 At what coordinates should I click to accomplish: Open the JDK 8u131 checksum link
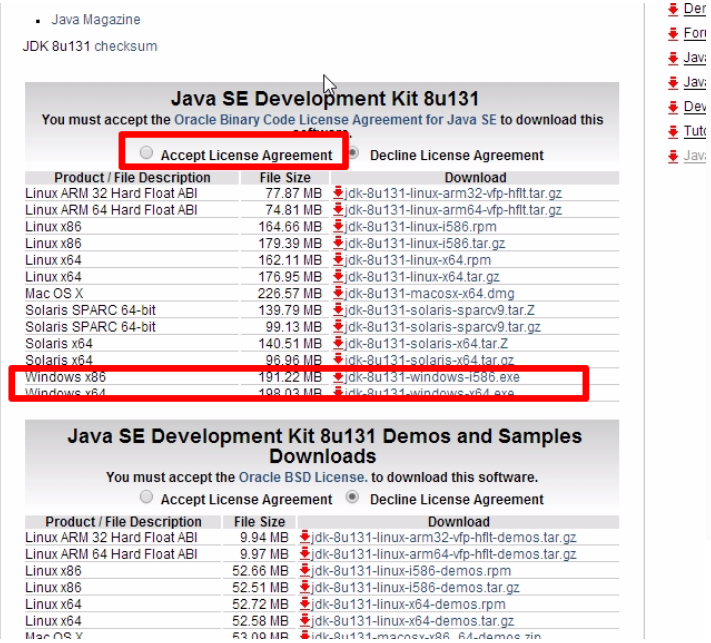[x=126, y=46]
